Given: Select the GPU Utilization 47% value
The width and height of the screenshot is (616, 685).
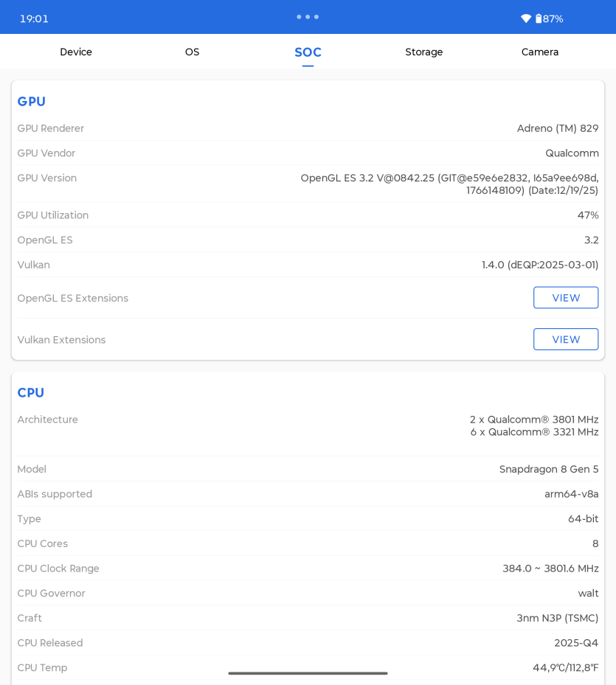Looking at the screenshot, I should pyautogui.click(x=587, y=215).
